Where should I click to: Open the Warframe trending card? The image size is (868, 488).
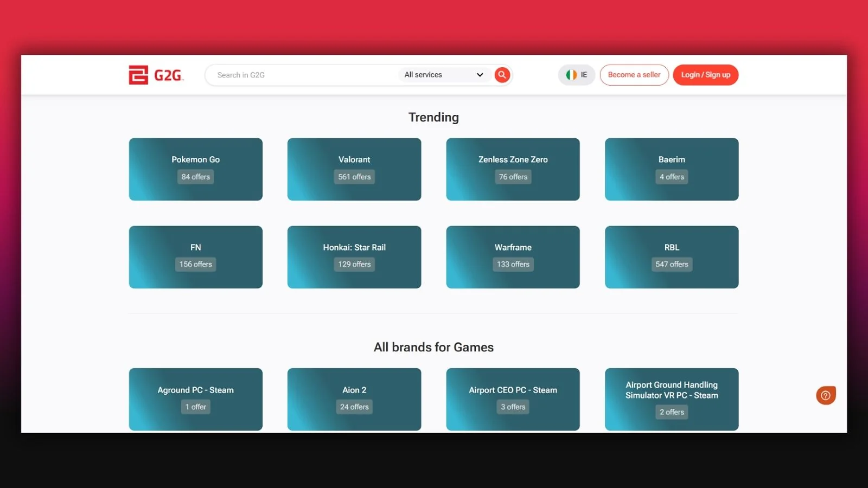[x=513, y=257]
